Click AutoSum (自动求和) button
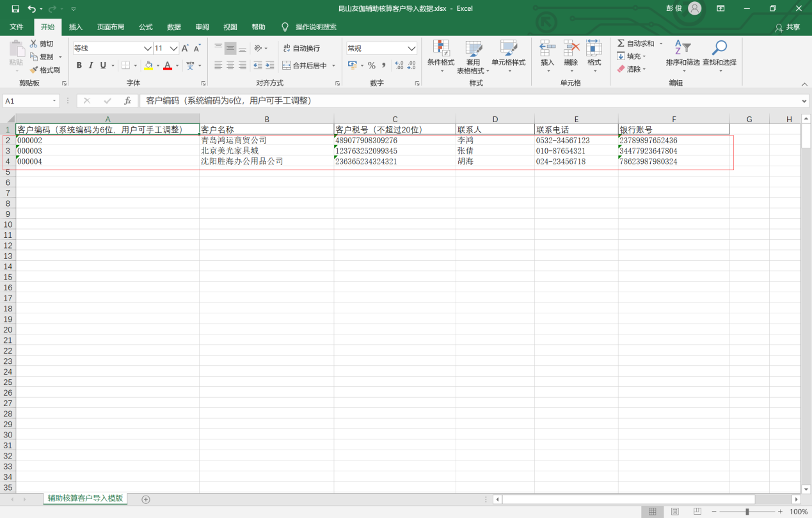Viewport: 812px width, 518px height. tap(636, 43)
